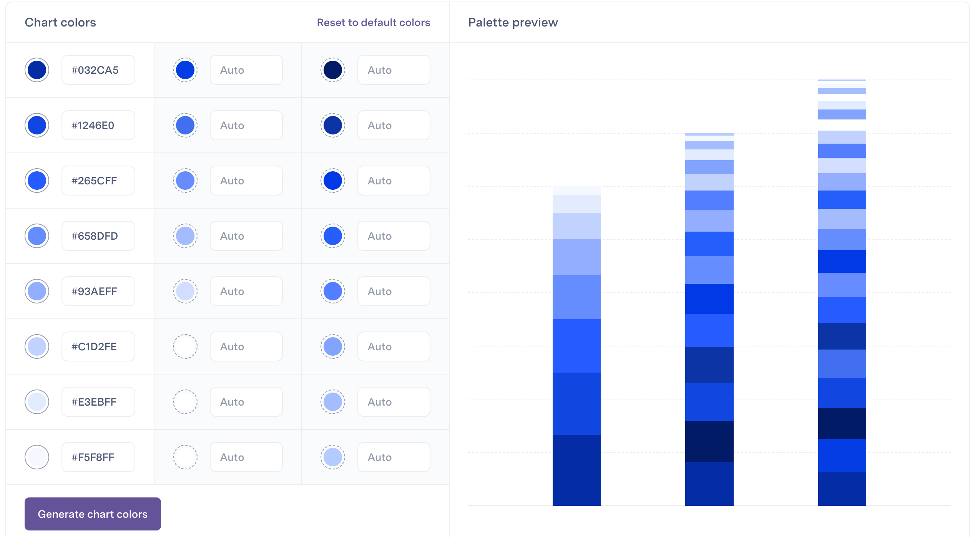Click the Auto input beside #658DFD swatch
980x537 pixels.
pyautogui.click(x=246, y=236)
